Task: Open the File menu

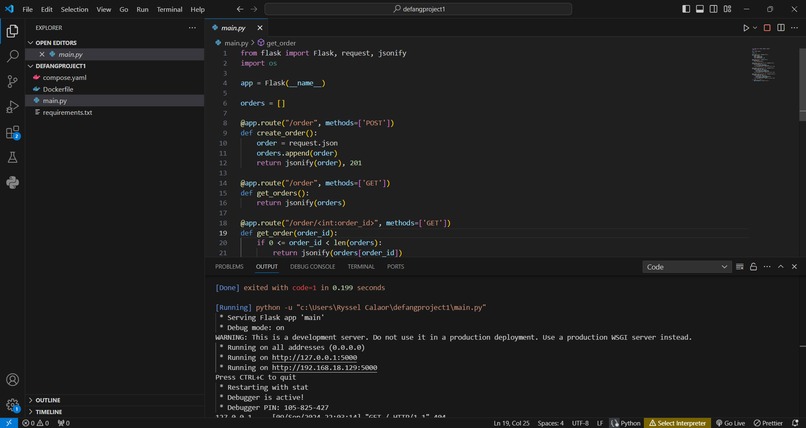Action: click(27, 9)
